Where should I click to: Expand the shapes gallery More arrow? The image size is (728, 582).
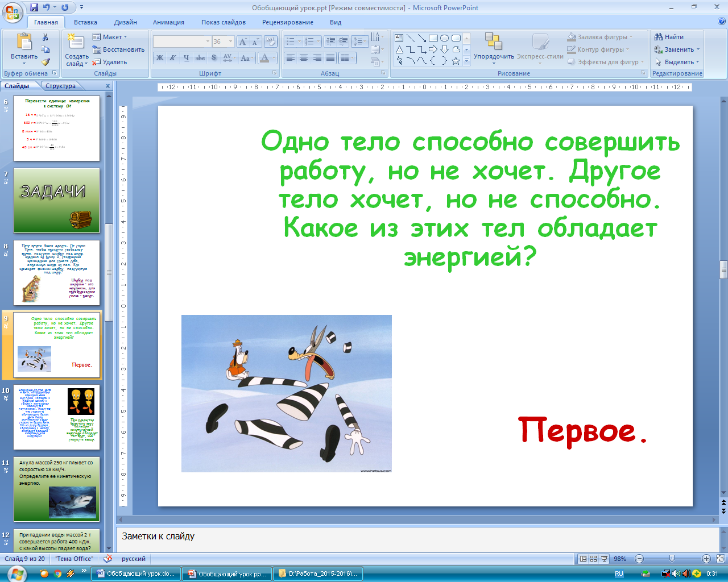(466, 61)
